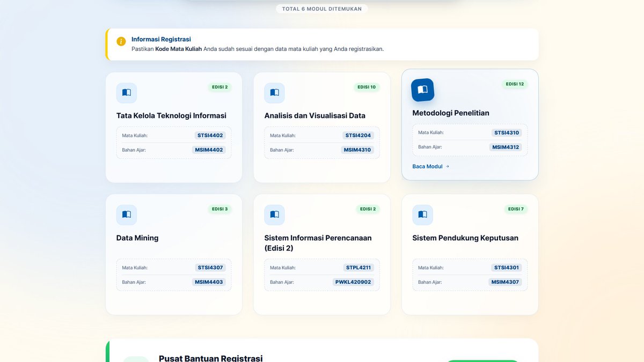Click the Pusat Bantuan Registrasi heading
This screenshot has height=362, width=644.
click(211, 358)
